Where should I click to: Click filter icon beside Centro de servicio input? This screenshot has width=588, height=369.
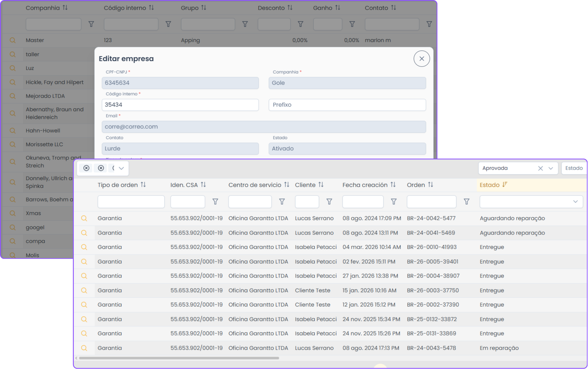[x=282, y=202]
